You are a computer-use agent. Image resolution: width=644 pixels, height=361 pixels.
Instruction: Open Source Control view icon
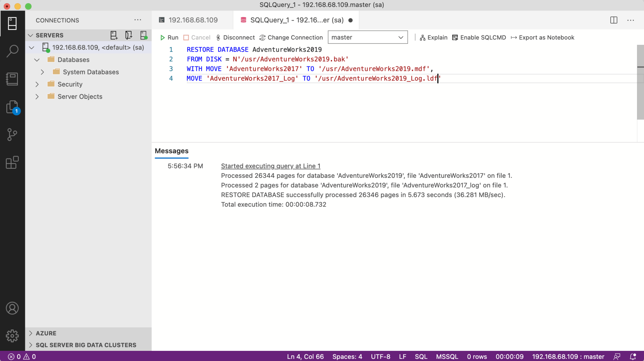[x=12, y=134]
